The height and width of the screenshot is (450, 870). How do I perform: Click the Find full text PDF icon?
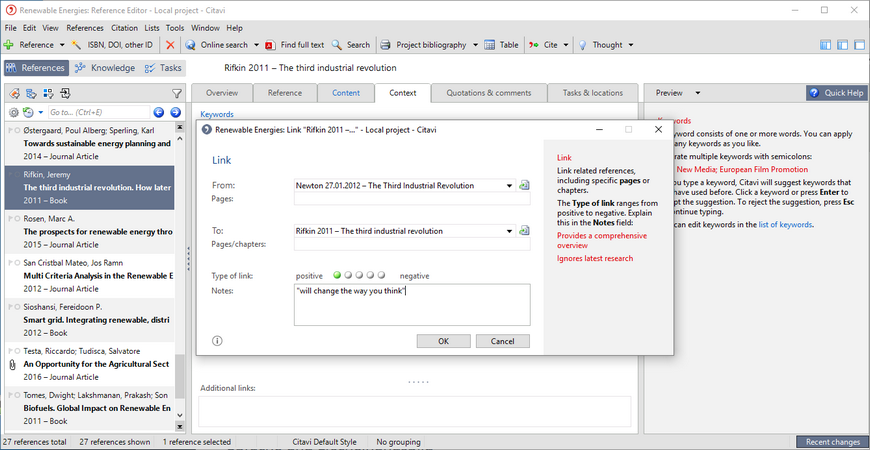(x=270, y=45)
